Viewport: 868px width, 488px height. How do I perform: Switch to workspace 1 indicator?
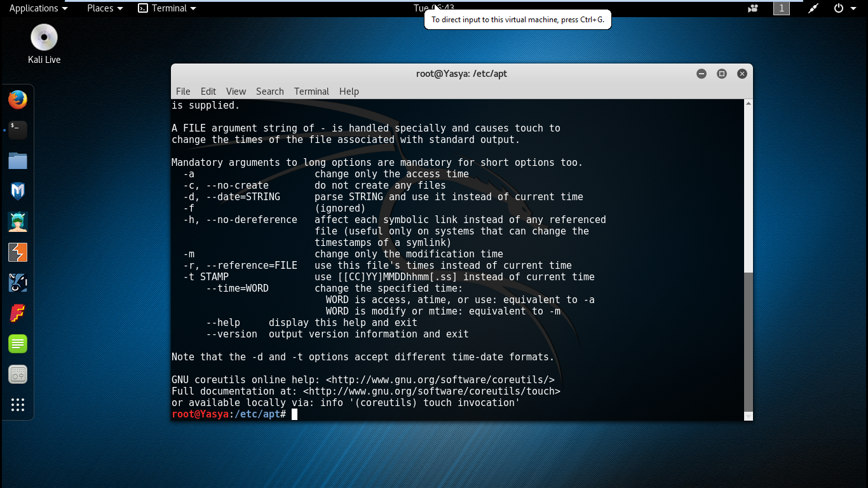click(781, 8)
